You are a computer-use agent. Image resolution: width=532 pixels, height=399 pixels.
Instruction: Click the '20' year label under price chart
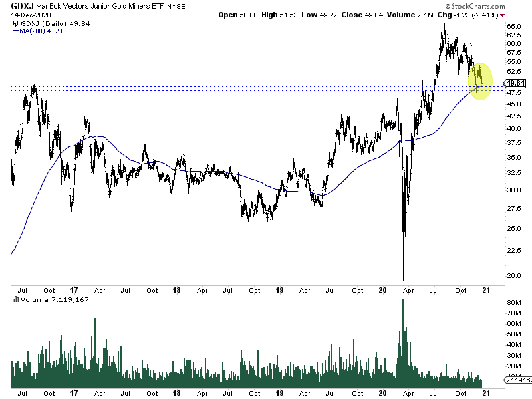382,290
